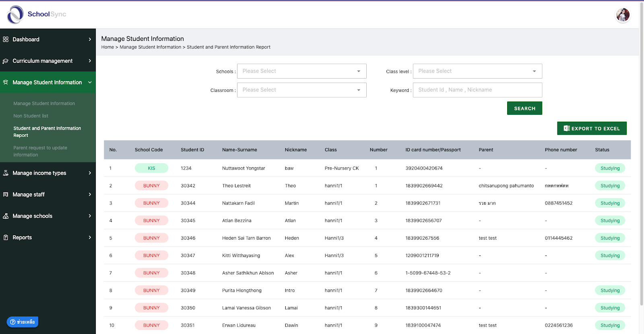Open Dashboard in the sidebar
The width and height of the screenshot is (644, 334).
[x=48, y=39]
